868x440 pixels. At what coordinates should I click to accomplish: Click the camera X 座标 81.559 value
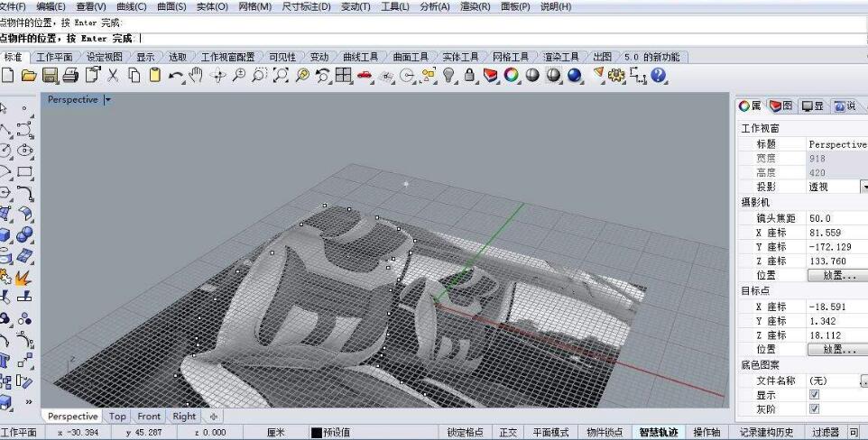point(837,233)
